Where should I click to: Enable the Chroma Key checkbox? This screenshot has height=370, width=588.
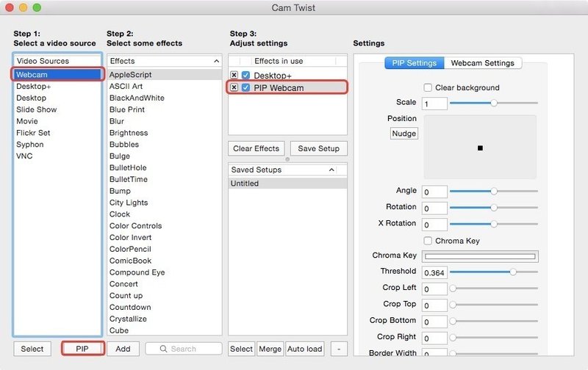point(428,241)
